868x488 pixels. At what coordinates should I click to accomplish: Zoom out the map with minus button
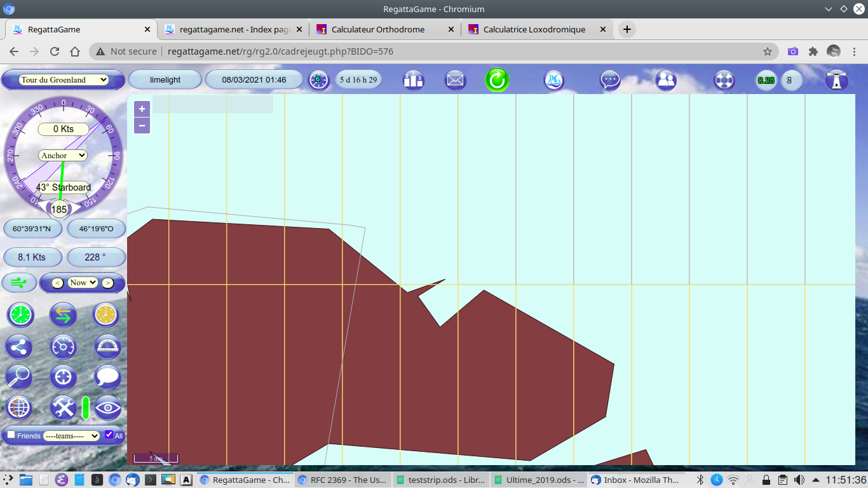[142, 126]
